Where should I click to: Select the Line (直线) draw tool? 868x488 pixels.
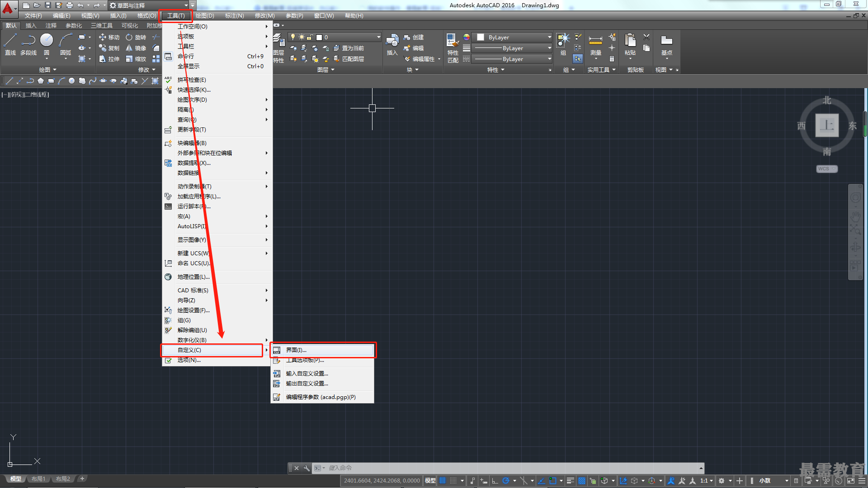(10, 44)
